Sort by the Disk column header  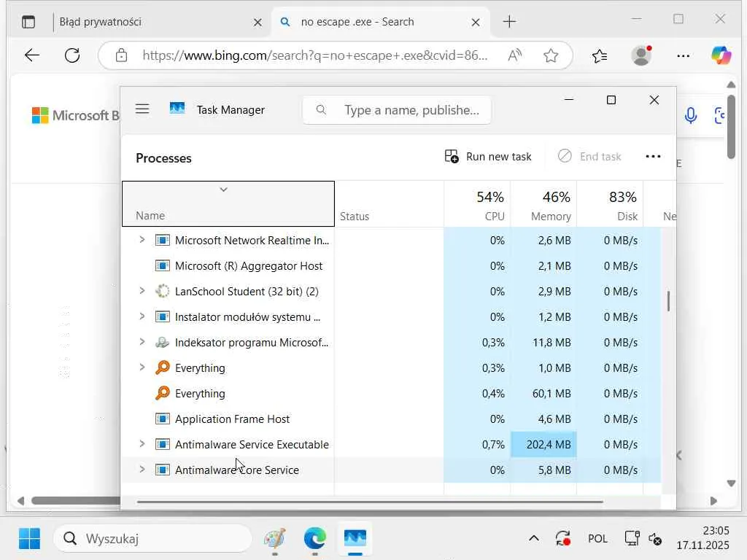(610, 204)
